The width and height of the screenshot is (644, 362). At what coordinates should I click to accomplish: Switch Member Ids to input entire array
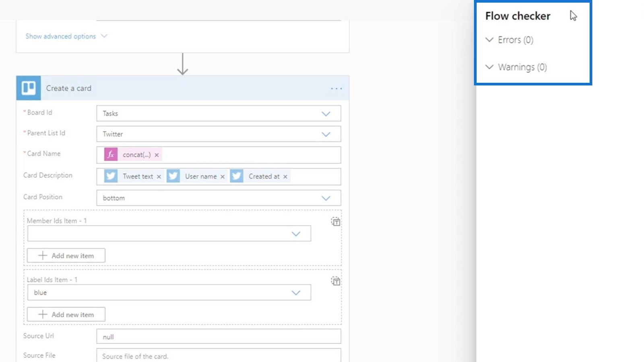coord(336,222)
